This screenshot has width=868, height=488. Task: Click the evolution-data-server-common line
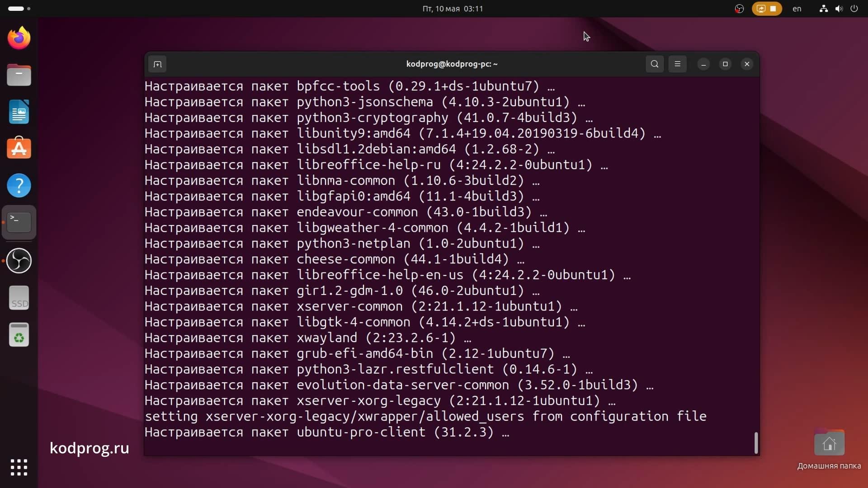399,385
